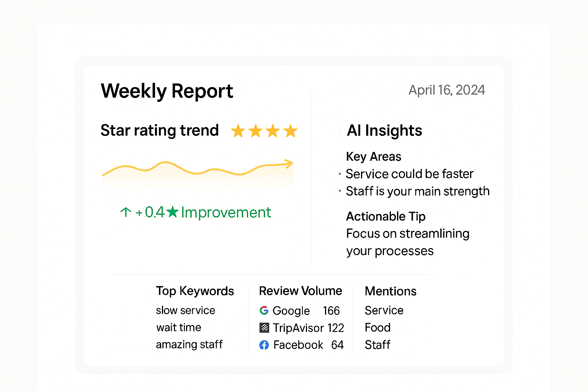588x392 pixels.
Task: Click the AI Insights heading
Action: coord(384,131)
